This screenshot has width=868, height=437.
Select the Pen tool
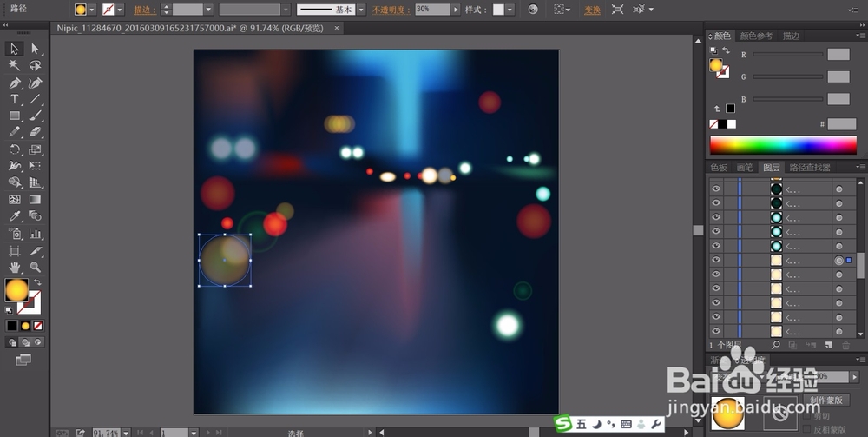15,83
